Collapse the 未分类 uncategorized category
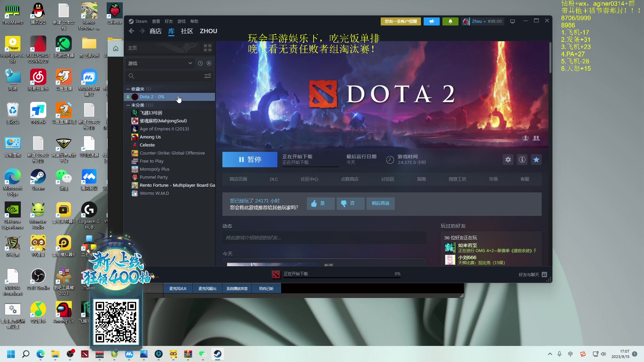644x362 pixels. 128,105
